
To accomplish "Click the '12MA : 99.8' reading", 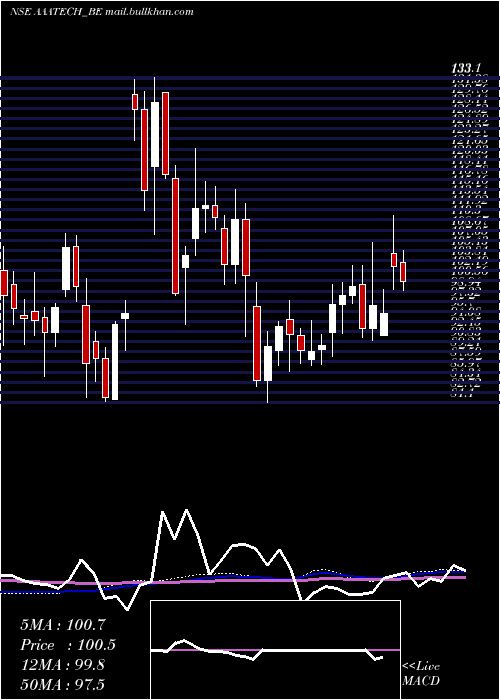I will coord(62,665).
